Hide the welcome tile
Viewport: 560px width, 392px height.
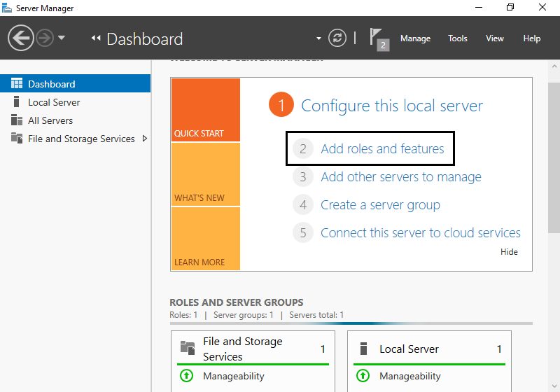509,252
